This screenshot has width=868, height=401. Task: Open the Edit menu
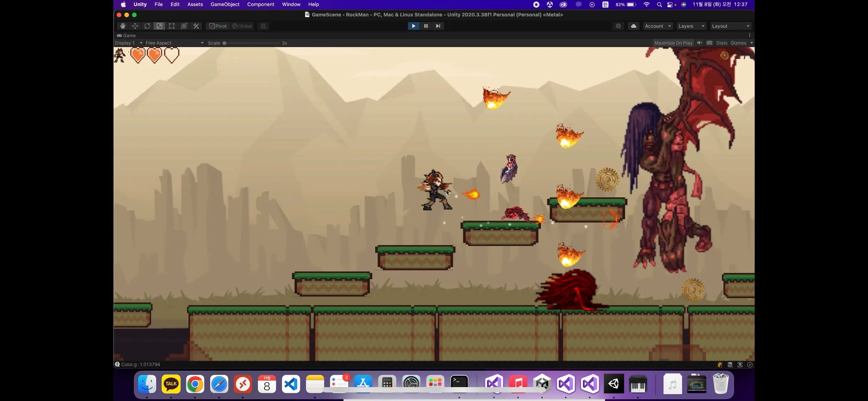pyautogui.click(x=175, y=4)
